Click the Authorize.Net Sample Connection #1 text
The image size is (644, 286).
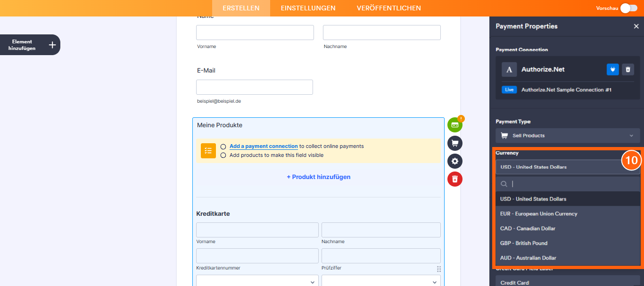(566, 90)
